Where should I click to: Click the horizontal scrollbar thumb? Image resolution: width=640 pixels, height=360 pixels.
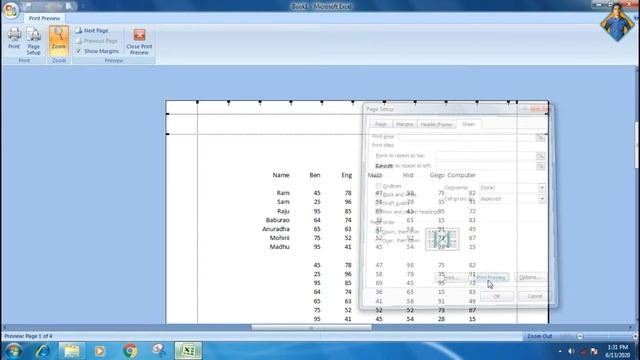click(x=311, y=328)
